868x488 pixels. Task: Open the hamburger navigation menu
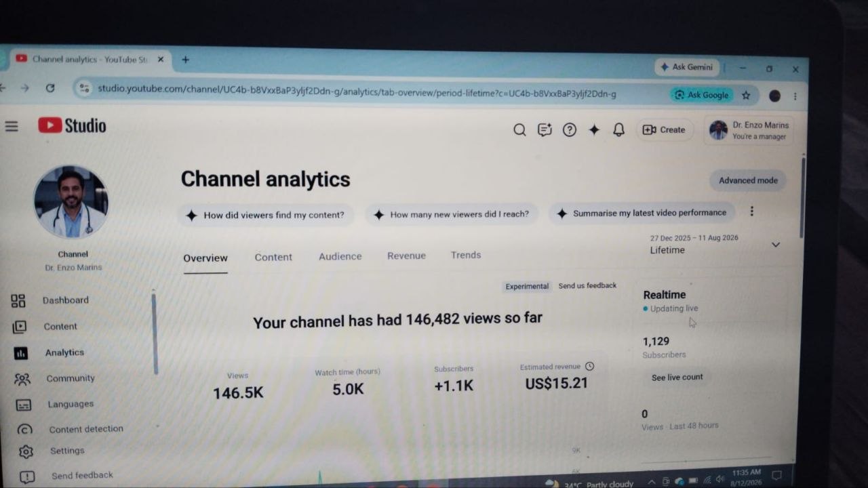point(12,126)
